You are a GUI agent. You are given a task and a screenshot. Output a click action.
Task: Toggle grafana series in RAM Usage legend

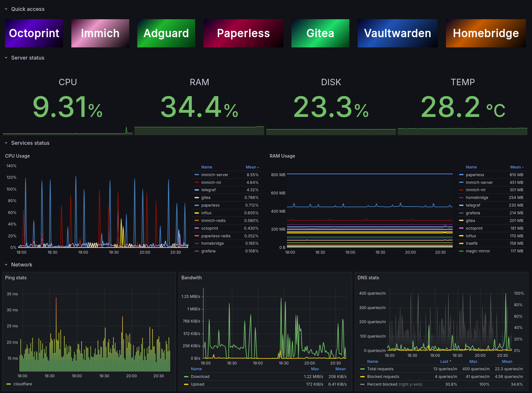click(473, 213)
